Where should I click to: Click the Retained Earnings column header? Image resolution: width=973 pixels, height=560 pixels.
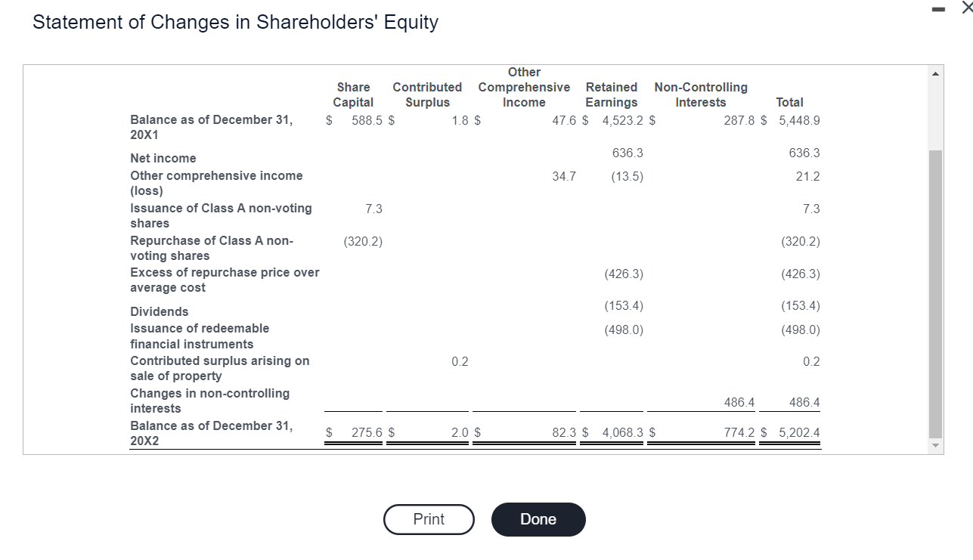click(x=611, y=94)
